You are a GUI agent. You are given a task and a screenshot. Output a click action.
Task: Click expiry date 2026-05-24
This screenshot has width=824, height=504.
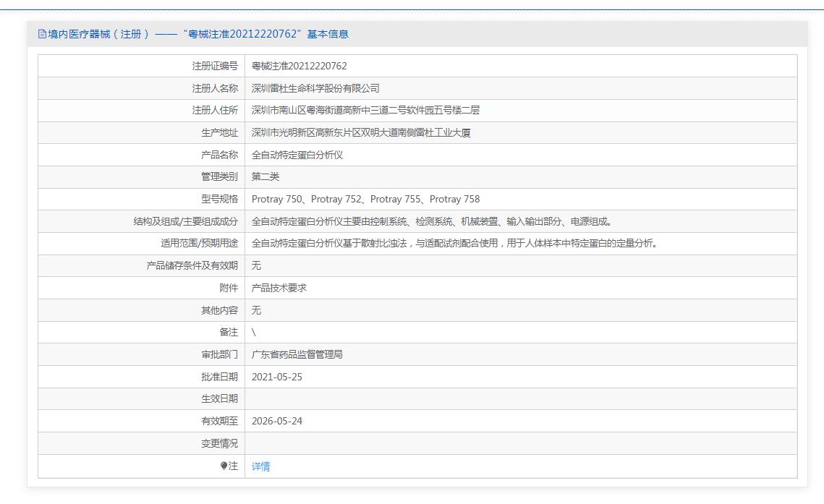click(277, 421)
